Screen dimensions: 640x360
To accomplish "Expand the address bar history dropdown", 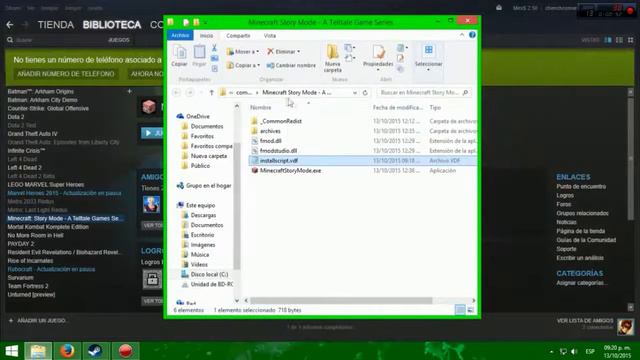I will tap(355, 93).
